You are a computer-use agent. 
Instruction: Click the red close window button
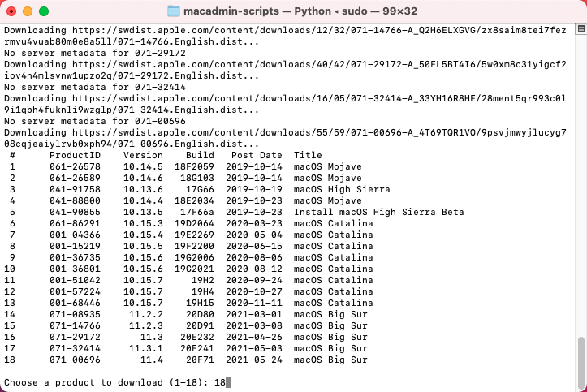[x=11, y=11]
